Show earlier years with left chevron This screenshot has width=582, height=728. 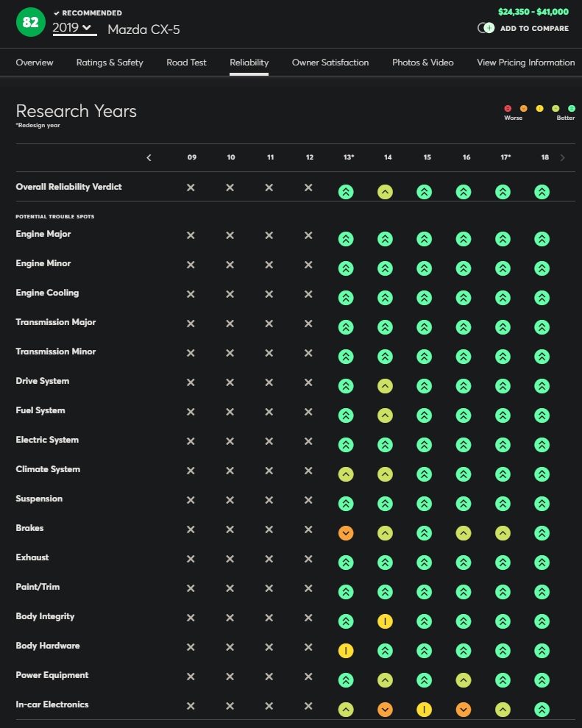click(149, 158)
